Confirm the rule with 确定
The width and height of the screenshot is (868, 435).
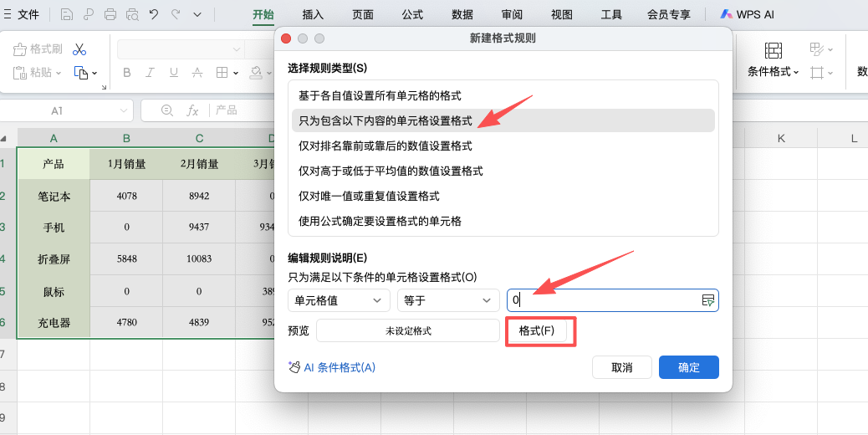[689, 367]
